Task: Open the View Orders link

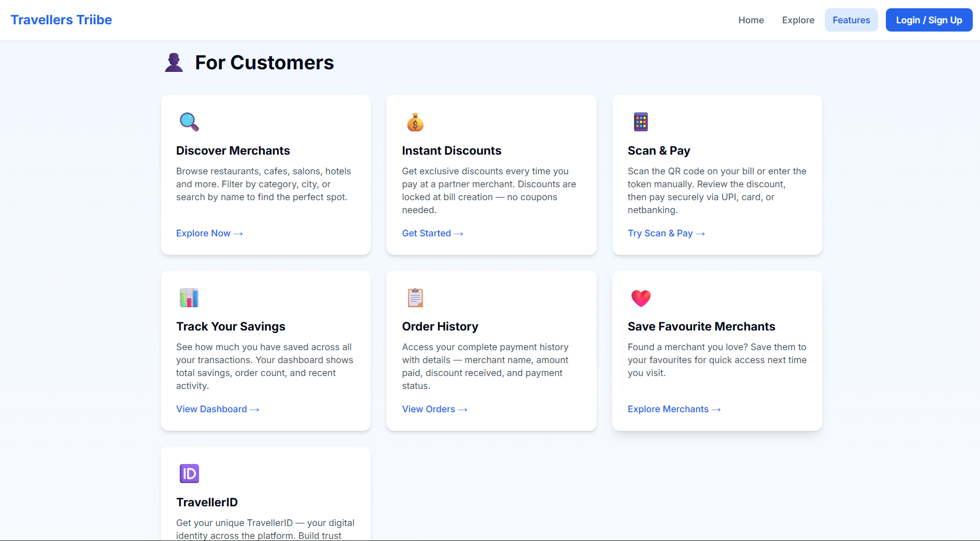Action: pos(435,409)
